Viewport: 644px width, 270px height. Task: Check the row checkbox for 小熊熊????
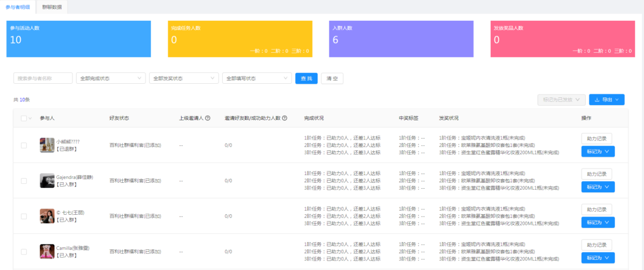click(24, 145)
